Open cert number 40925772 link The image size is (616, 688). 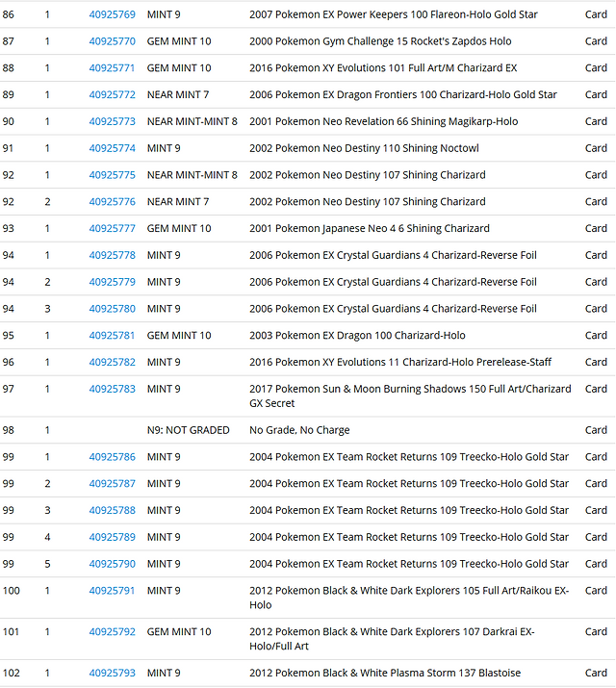(112, 94)
